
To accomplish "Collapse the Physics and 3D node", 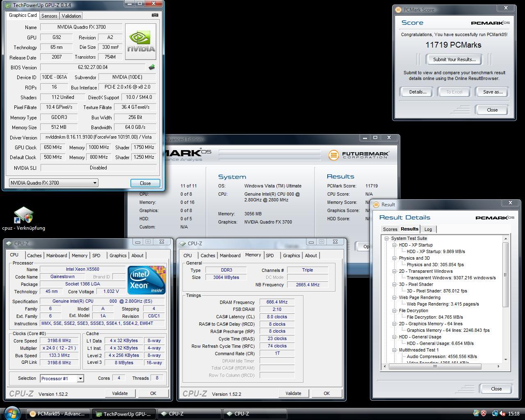I will (394, 258).
